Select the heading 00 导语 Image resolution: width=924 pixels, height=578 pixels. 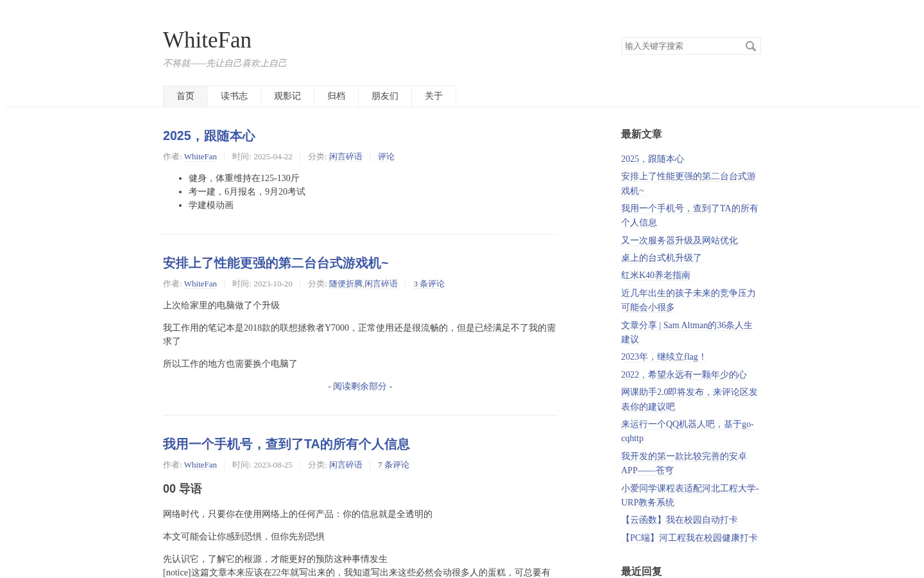pyautogui.click(x=182, y=489)
